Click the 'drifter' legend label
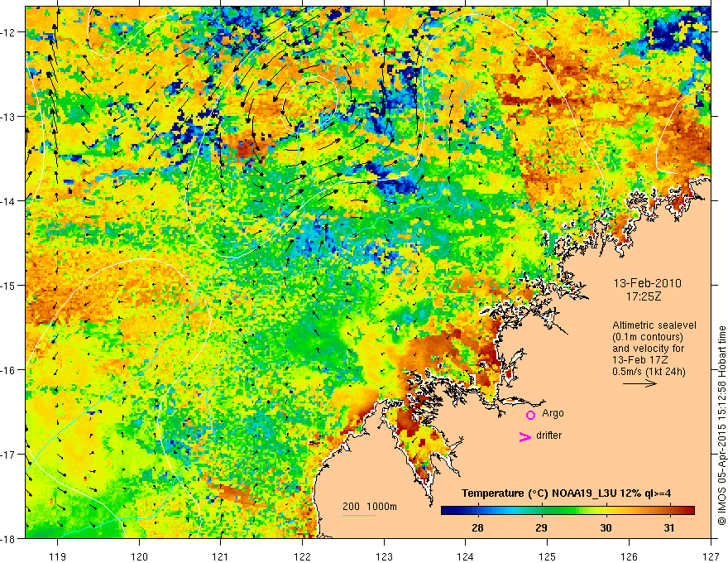Image resolution: width=728 pixels, height=563 pixels. (548, 435)
